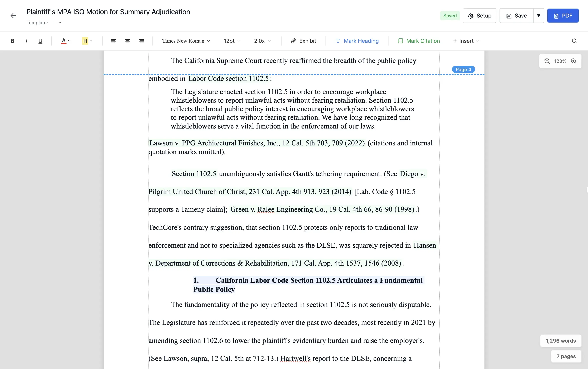Zoom out of the document

coord(547,61)
